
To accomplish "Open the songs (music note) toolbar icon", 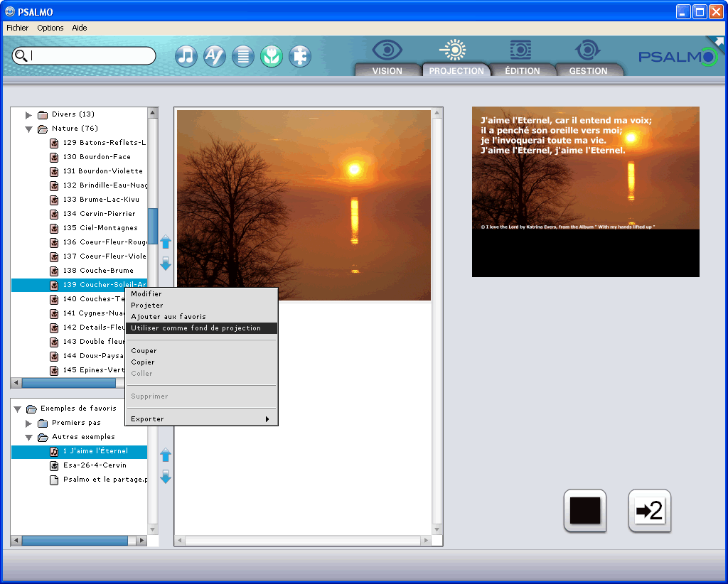I will [x=186, y=57].
